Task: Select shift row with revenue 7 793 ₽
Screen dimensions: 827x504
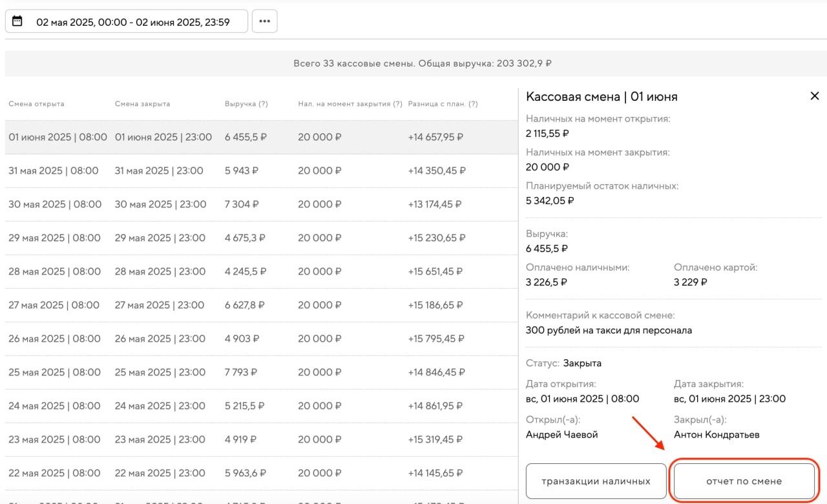Action: [x=258, y=372]
